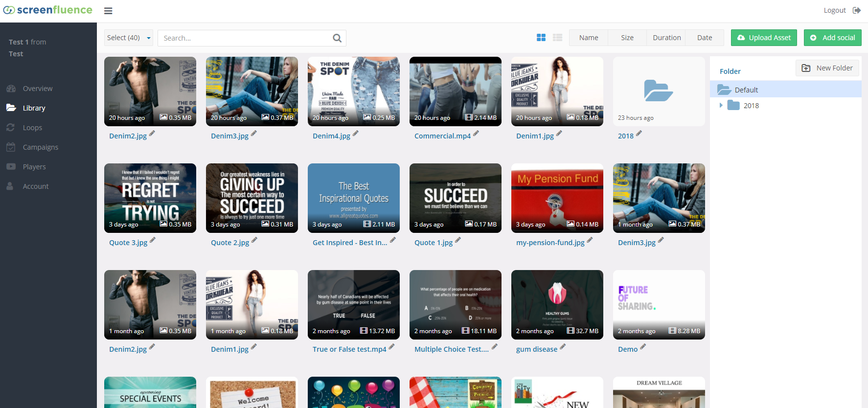Expand the 2018 folder tree node
Screen dimensions: 868x408
[x=721, y=105]
